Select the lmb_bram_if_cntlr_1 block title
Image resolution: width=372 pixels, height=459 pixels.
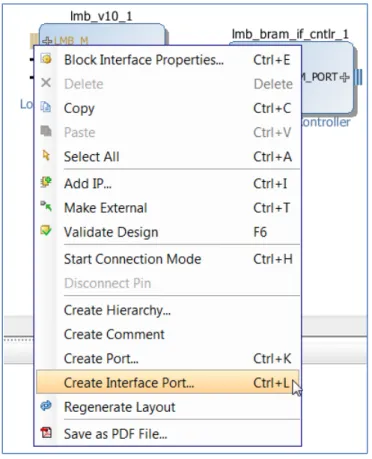[290, 34]
